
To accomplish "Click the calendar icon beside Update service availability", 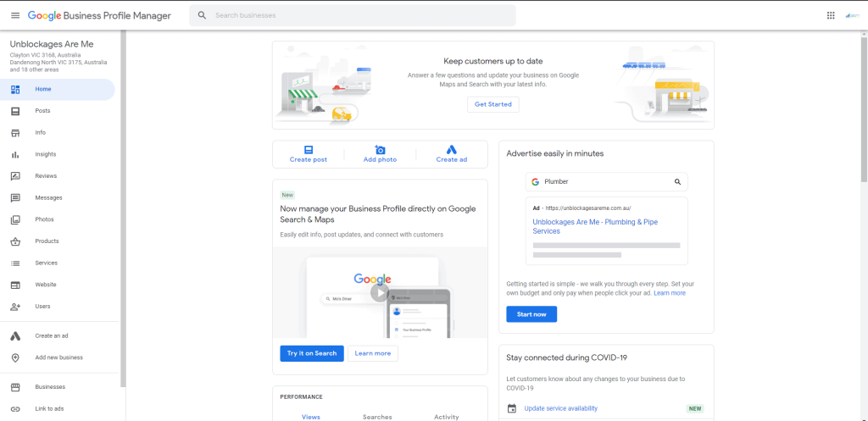I will 512,408.
